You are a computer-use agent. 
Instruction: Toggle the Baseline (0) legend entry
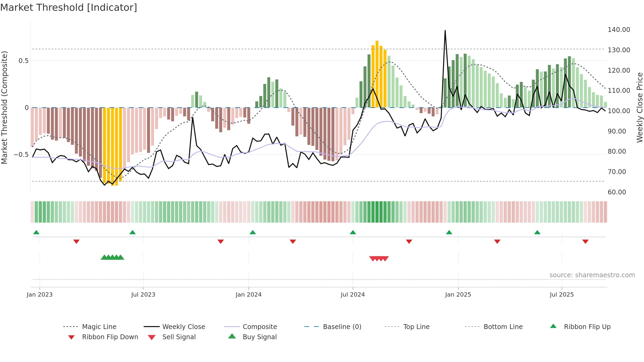tap(333, 327)
